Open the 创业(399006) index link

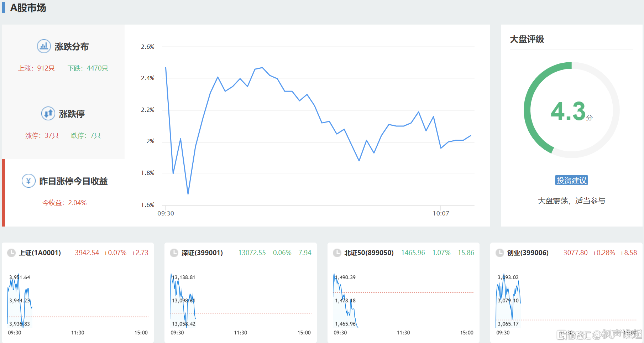[528, 253]
